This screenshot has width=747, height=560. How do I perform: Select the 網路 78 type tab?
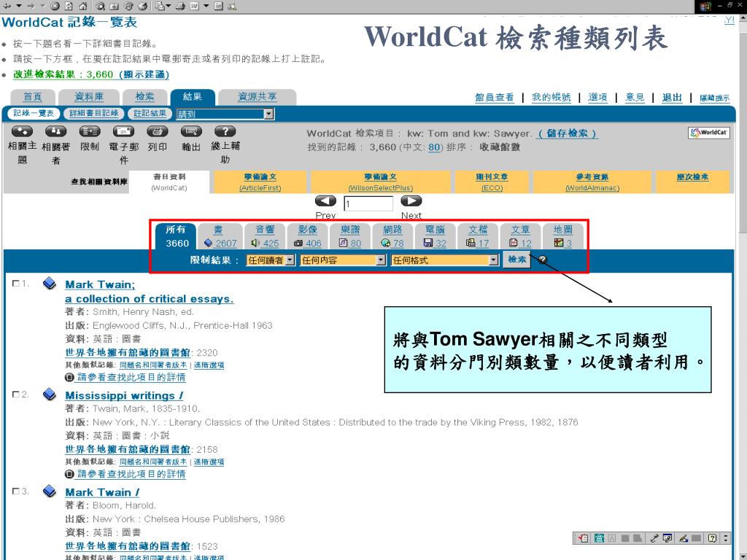(x=392, y=236)
